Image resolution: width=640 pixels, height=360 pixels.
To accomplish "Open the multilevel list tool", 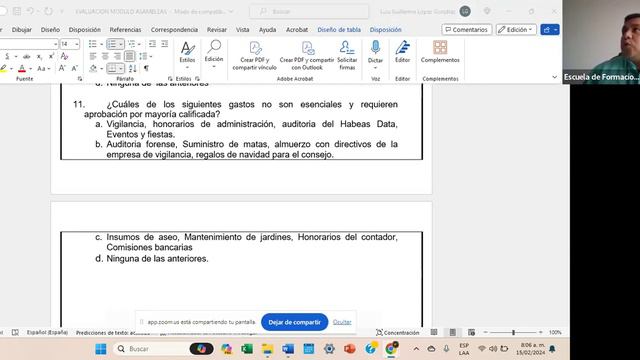I will tap(132, 44).
